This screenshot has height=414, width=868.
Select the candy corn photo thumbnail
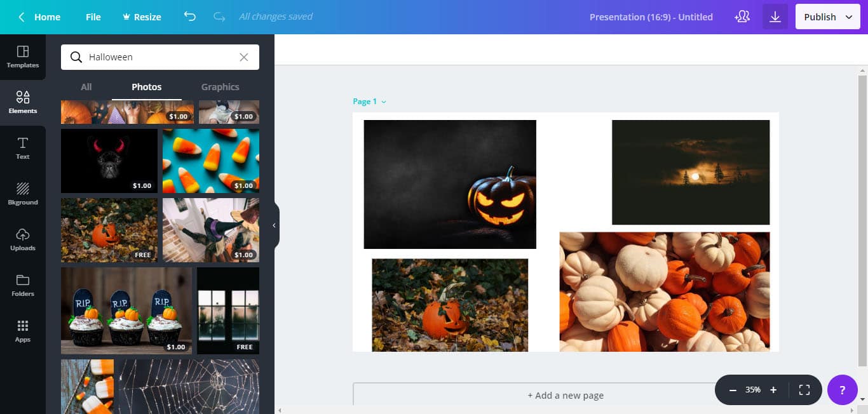pos(210,161)
